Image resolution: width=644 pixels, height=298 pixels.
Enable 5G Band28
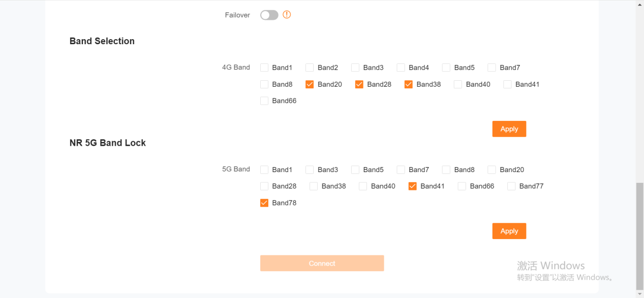(264, 186)
